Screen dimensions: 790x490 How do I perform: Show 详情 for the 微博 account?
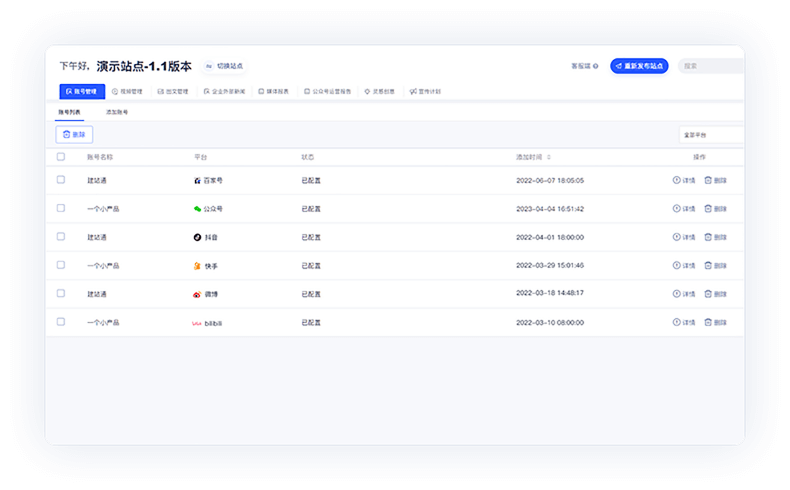(684, 294)
